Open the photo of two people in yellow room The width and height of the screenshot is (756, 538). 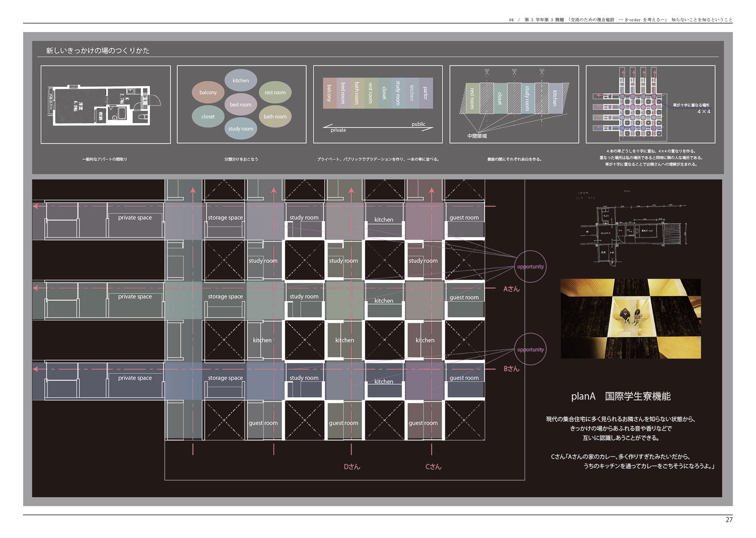tap(631, 319)
